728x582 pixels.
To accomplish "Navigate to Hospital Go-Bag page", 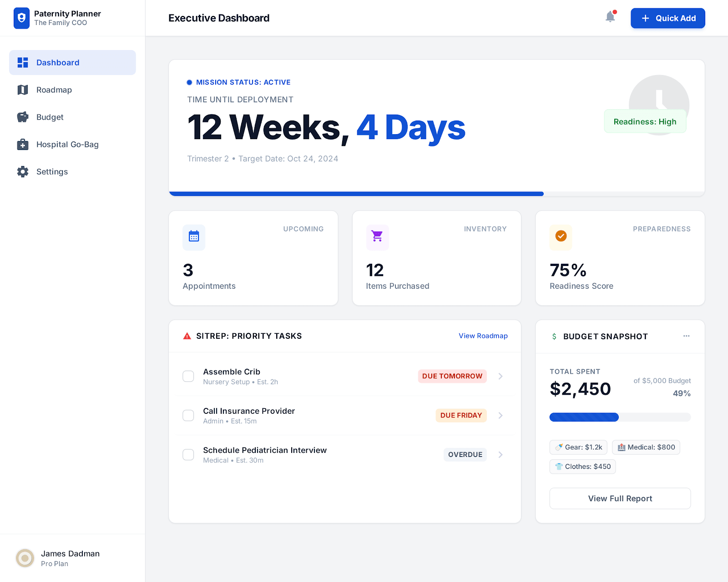I will 67,144.
